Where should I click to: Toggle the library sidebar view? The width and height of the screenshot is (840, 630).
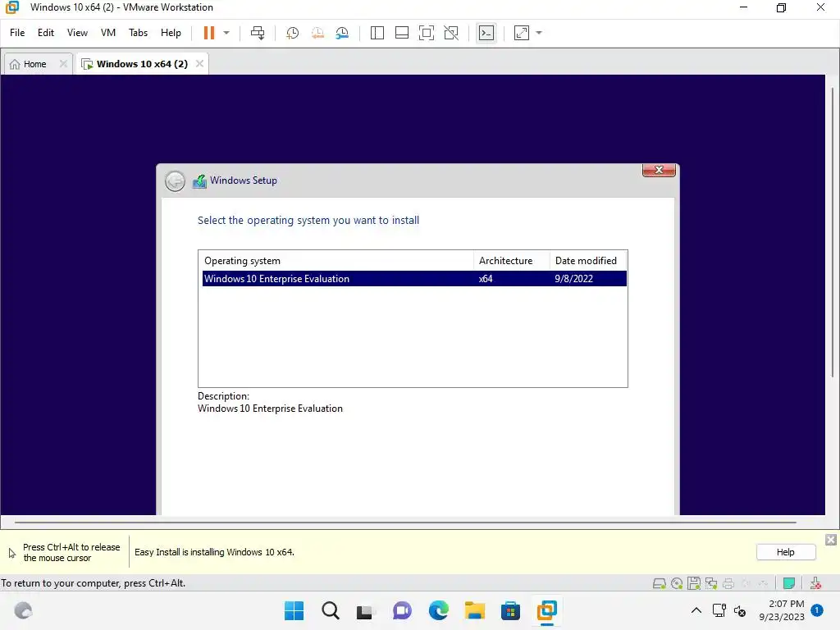[377, 33]
